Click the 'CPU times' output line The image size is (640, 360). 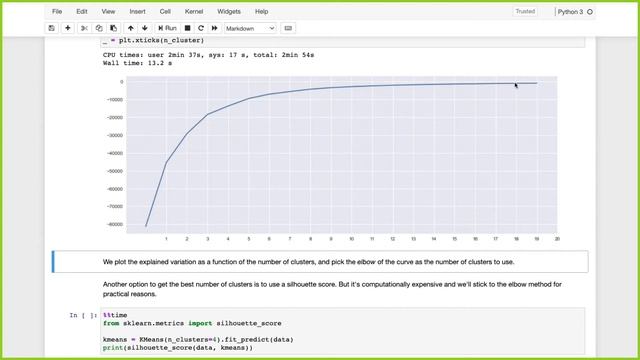pyautogui.click(x=208, y=55)
